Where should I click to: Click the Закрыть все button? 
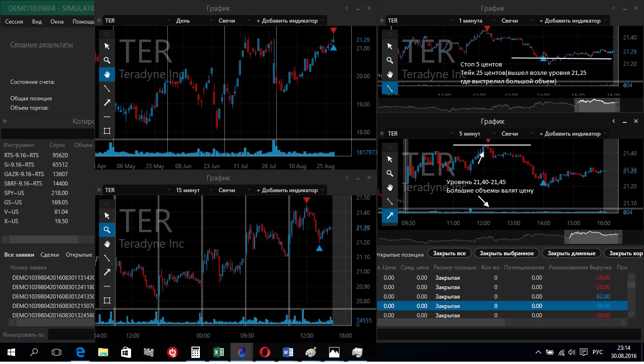(x=449, y=253)
